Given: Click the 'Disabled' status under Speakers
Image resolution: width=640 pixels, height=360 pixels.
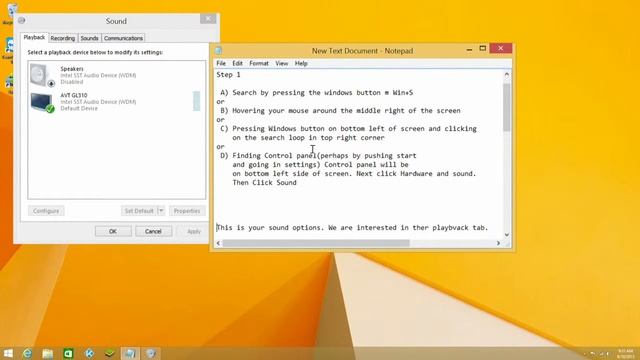Looking at the screenshot, I should [x=71, y=82].
